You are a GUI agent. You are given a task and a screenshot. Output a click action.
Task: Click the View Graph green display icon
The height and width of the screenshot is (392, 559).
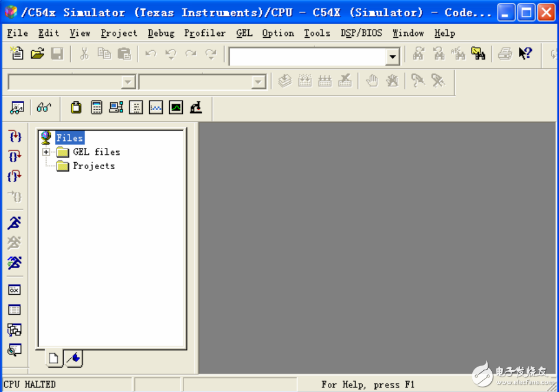coord(176,107)
